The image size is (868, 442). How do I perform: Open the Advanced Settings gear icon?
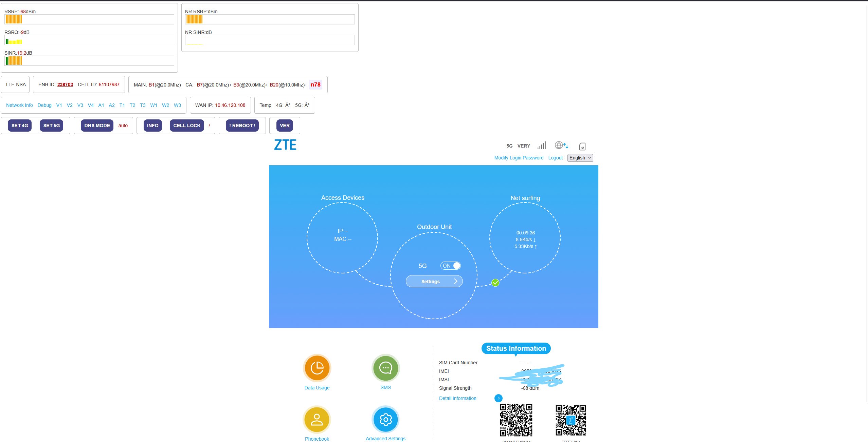pos(385,420)
